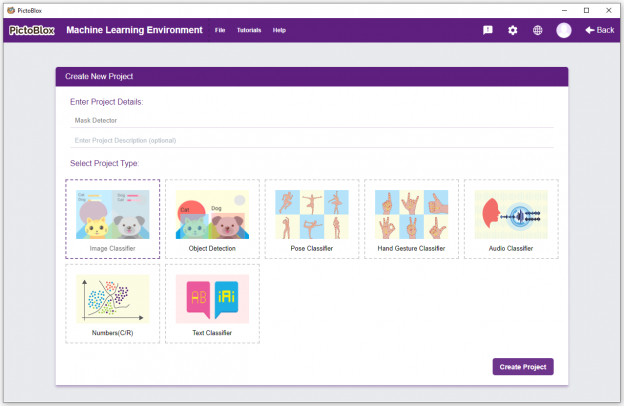Choose the Text Classifier card
624x406 pixels.
(x=212, y=304)
